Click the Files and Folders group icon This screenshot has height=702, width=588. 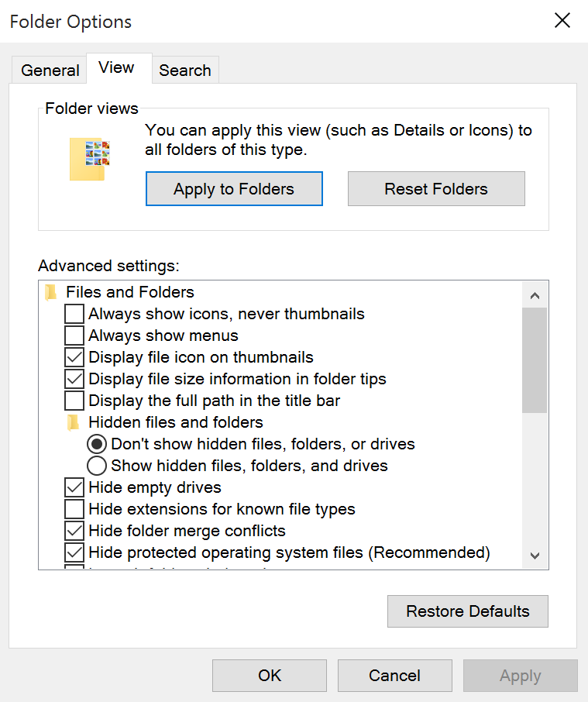click(51, 292)
